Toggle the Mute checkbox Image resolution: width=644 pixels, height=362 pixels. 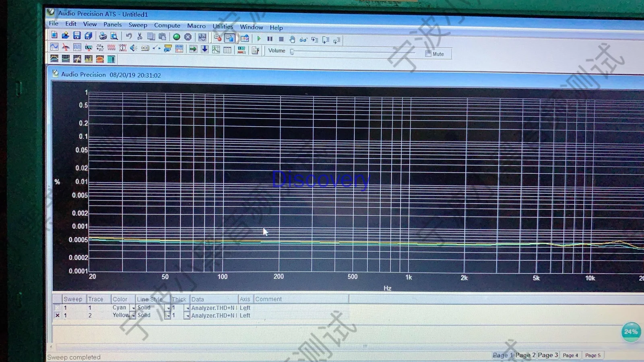428,53
